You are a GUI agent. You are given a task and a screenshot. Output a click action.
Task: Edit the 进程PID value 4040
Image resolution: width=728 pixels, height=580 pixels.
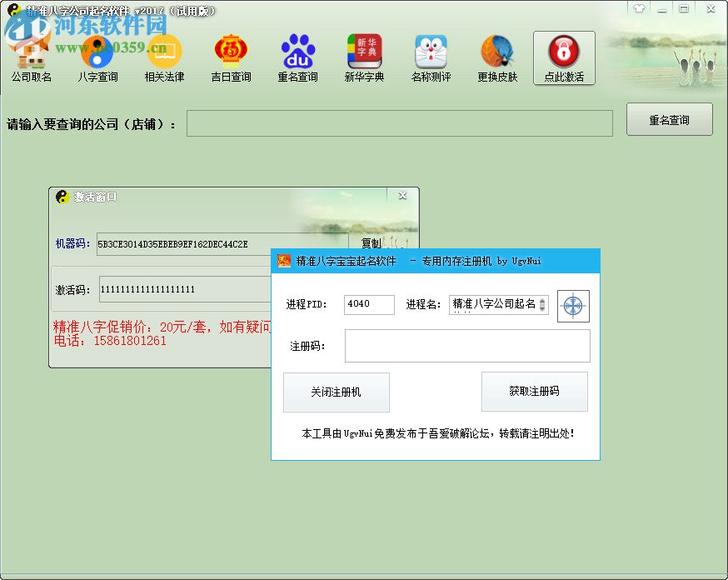click(x=369, y=305)
